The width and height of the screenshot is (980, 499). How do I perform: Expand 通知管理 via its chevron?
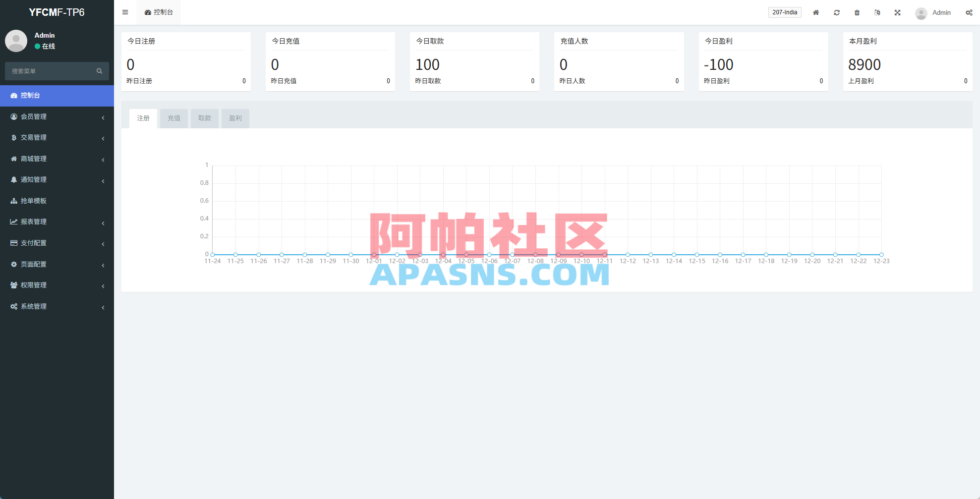tap(103, 181)
